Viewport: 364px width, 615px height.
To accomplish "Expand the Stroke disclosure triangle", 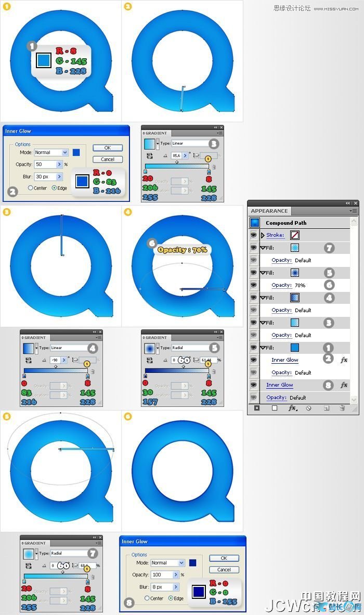I will 262,235.
